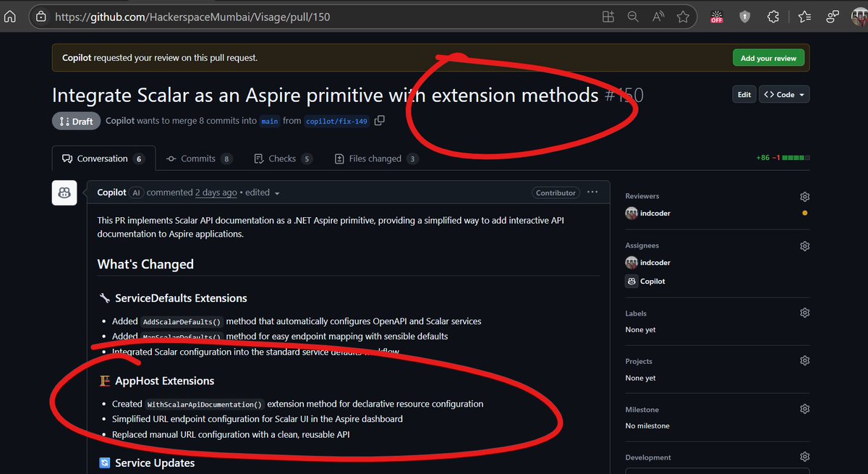Click the AI badge next to Copilot

[x=136, y=192]
